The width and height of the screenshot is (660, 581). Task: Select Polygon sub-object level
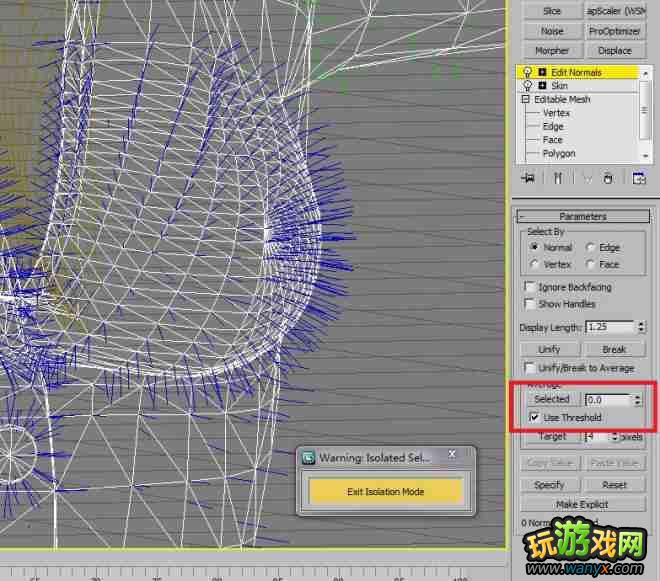coord(558,154)
